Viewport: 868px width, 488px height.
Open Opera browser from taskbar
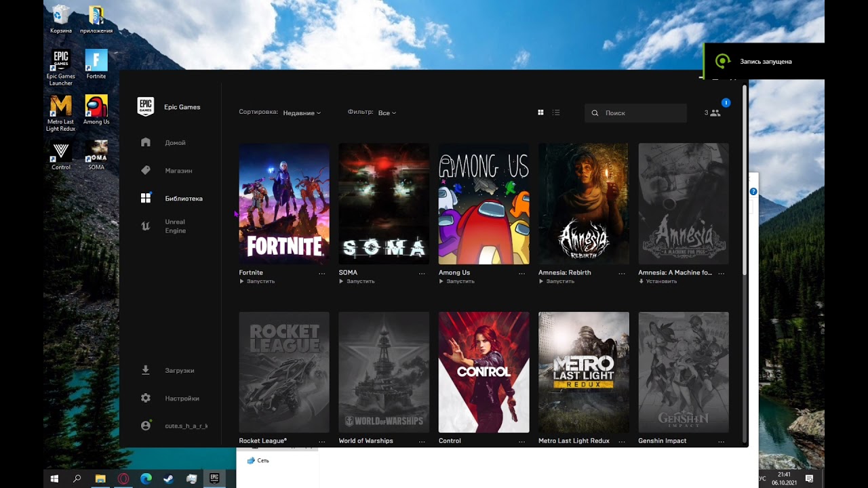(123, 479)
